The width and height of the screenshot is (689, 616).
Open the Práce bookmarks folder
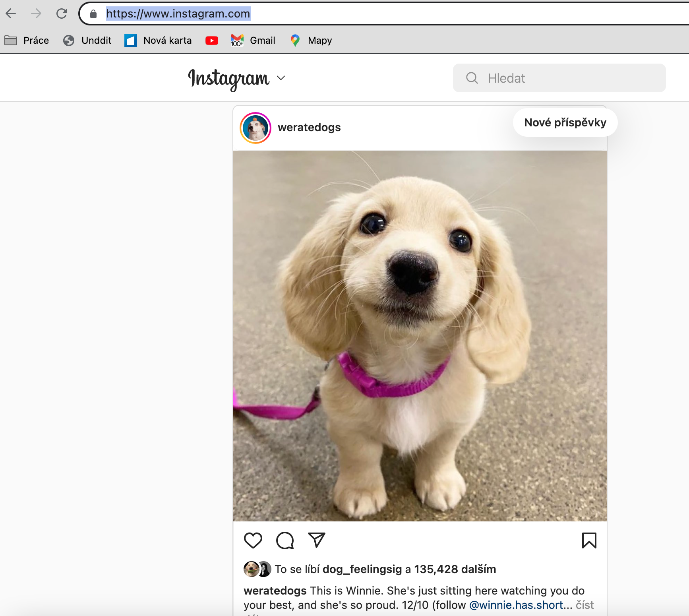[27, 41]
